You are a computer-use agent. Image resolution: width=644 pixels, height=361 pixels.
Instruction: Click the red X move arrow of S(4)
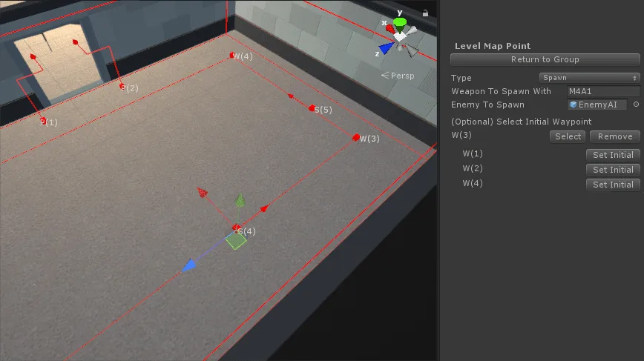pyautogui.click(x=202, y=192)
